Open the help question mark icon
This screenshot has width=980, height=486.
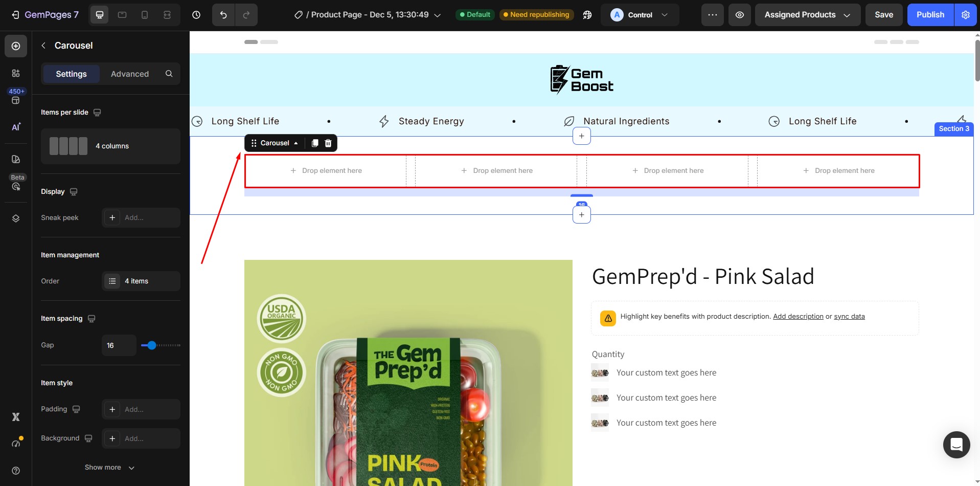16,471
